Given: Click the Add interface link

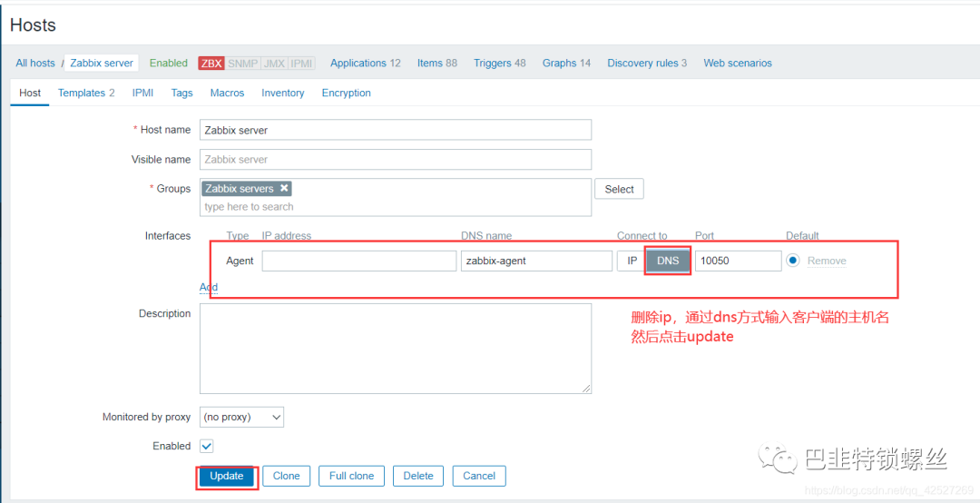Looking at the screenshot, I should coord(209,287).
